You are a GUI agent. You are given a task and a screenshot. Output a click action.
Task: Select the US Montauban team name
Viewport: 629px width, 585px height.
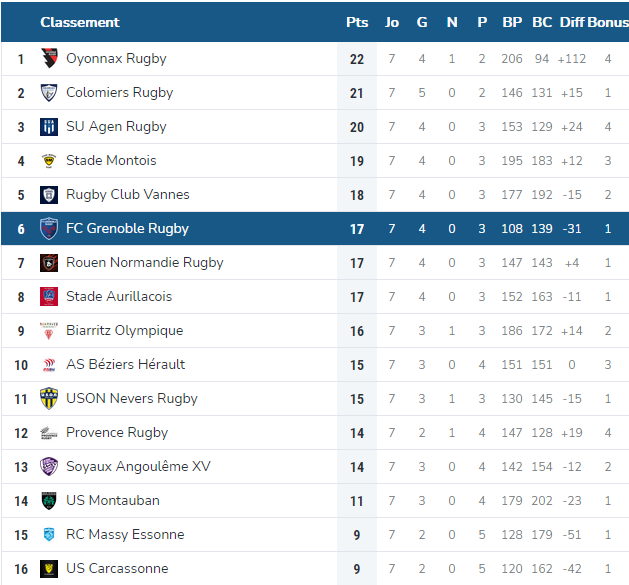click(113, 500)
